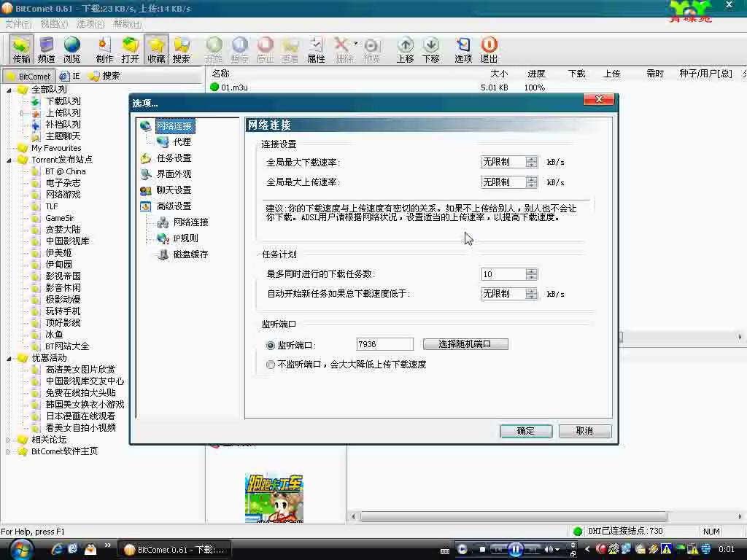
Task: Click the 确定 (OK) button
Action: [526, 431]
